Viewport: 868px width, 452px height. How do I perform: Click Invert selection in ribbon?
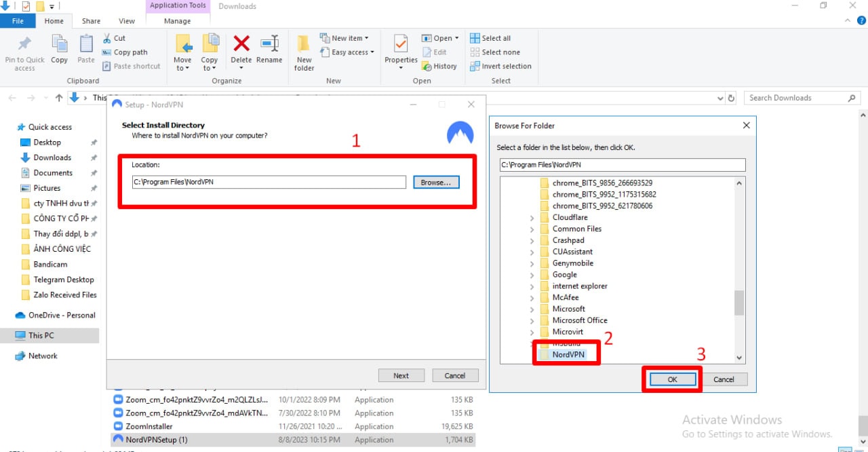tap(500, 67)
